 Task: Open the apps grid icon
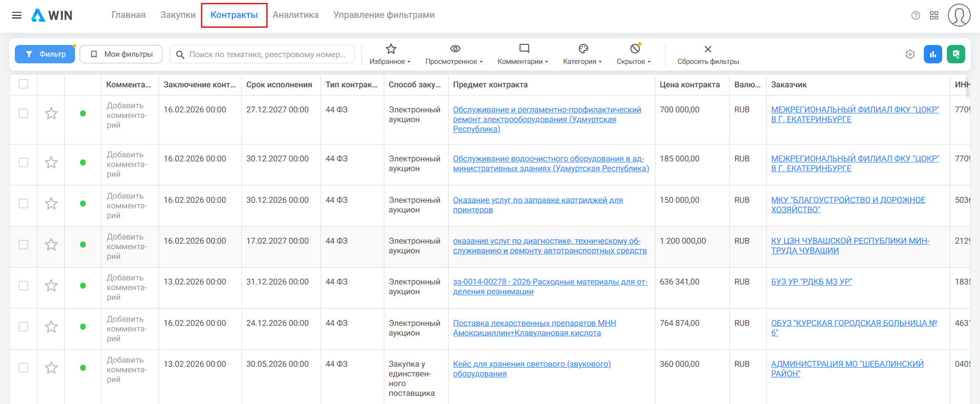(x=934, y=15)
